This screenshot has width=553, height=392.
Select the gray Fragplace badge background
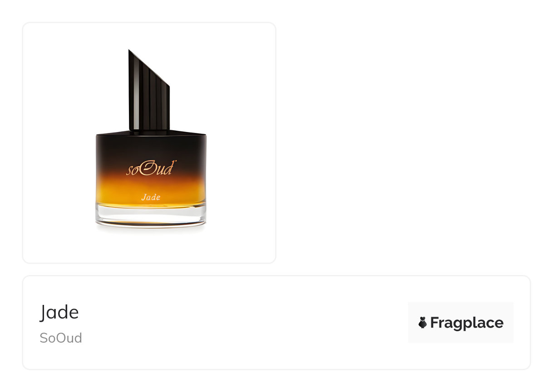tap(460, 322)
